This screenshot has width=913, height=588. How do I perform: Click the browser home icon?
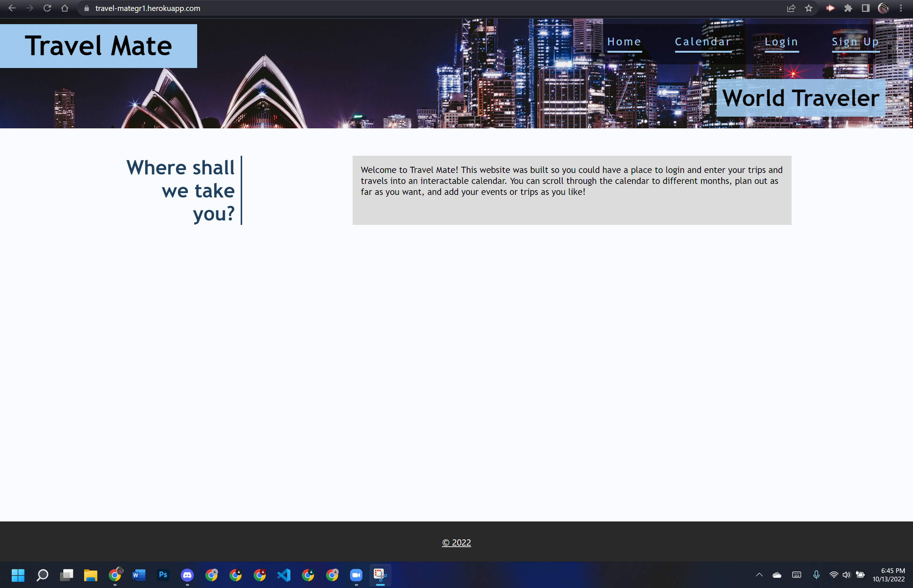[64, 8]
